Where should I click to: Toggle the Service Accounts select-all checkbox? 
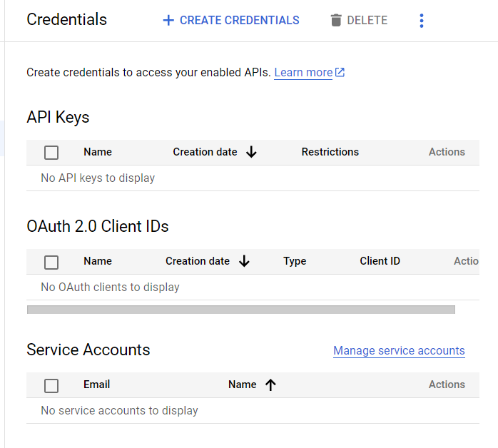coord(51,385)
